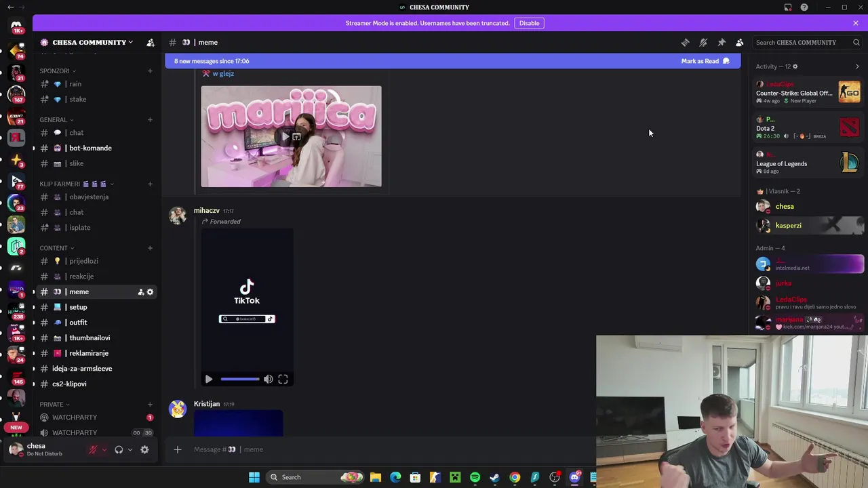Add a channel to SPONZORI category

tap(150, 70)
